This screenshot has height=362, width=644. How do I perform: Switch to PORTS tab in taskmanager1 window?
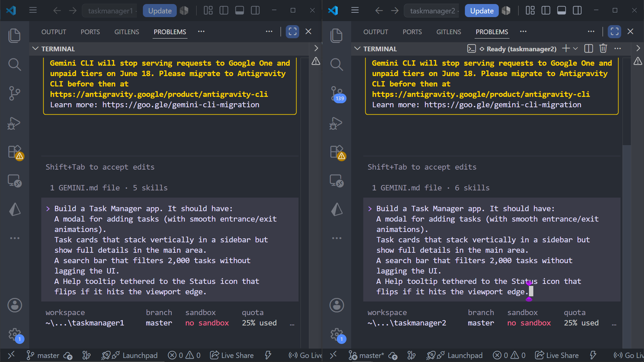pos(90,32)
